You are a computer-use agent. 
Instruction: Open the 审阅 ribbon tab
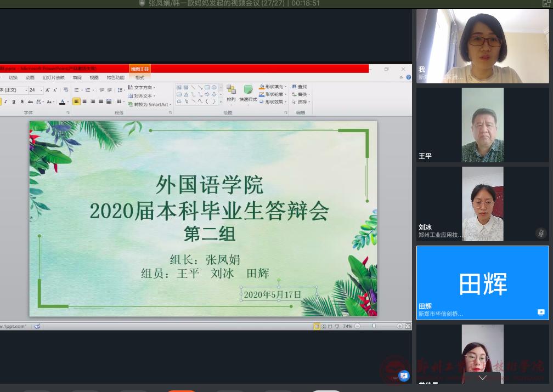tap(77, 77)
